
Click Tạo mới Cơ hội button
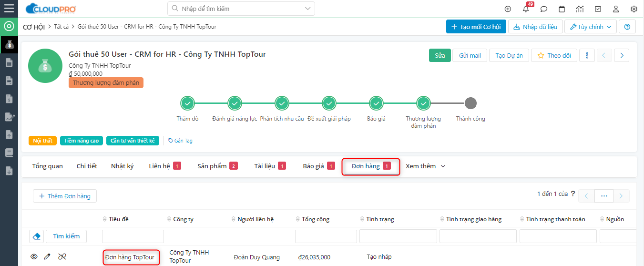click(x=476, y=27)
